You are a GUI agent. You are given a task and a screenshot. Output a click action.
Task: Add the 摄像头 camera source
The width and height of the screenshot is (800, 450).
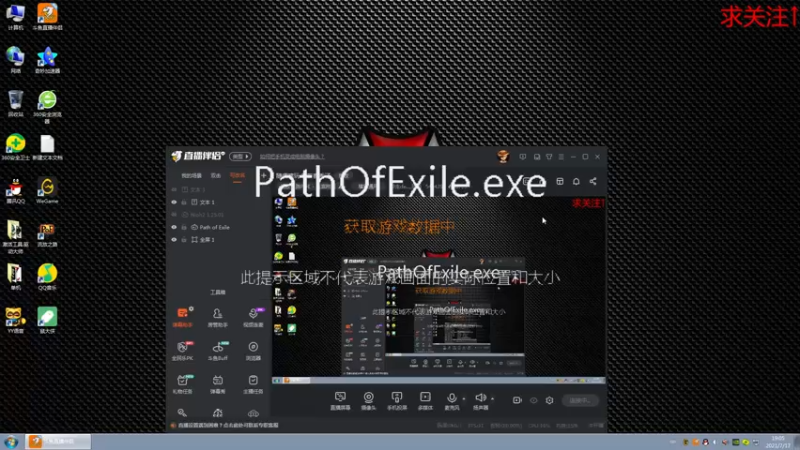point(368,401)
